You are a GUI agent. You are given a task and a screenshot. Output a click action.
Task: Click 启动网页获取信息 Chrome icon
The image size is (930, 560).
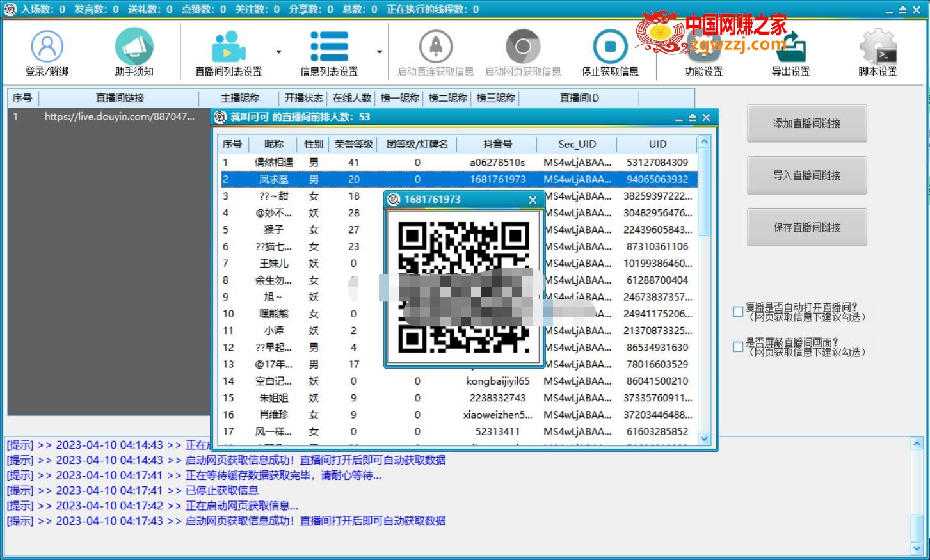coord(523,47)
